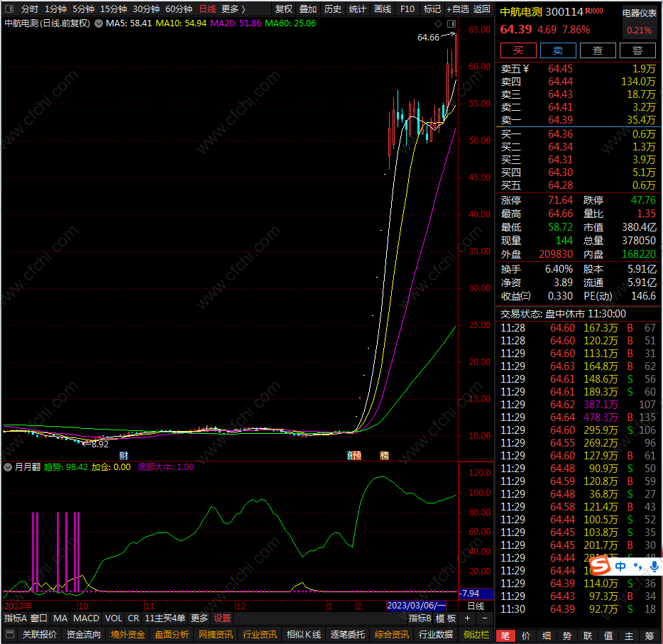The height and width of the screenshot is (644, 663).
Task: Open the MA indicator dropdown arrow beside 中航电测(日线.前复权)
Action: pyautogui.click(x=99, y=23)
